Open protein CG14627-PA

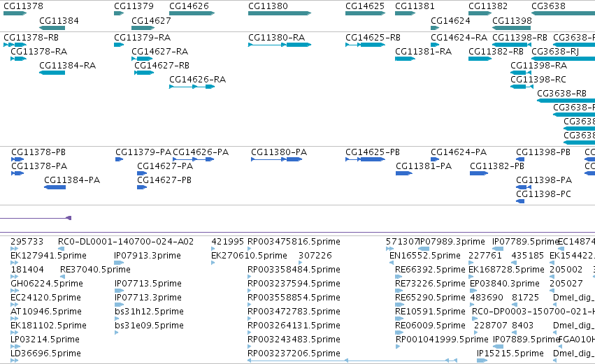point(165,166)
